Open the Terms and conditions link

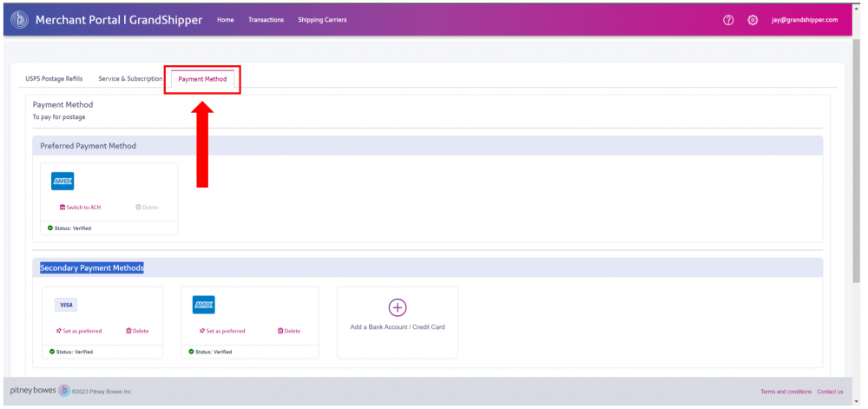click(786, 392)
